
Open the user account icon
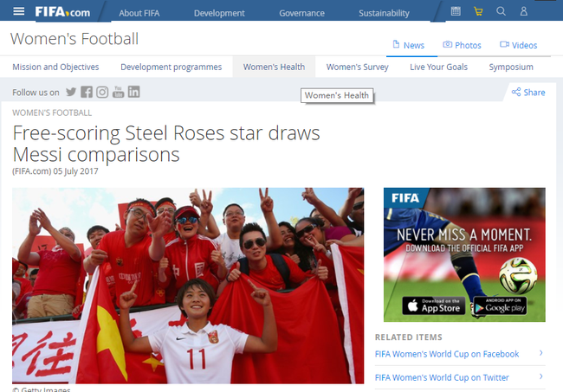pyautogui.click(x=524, y=11)
